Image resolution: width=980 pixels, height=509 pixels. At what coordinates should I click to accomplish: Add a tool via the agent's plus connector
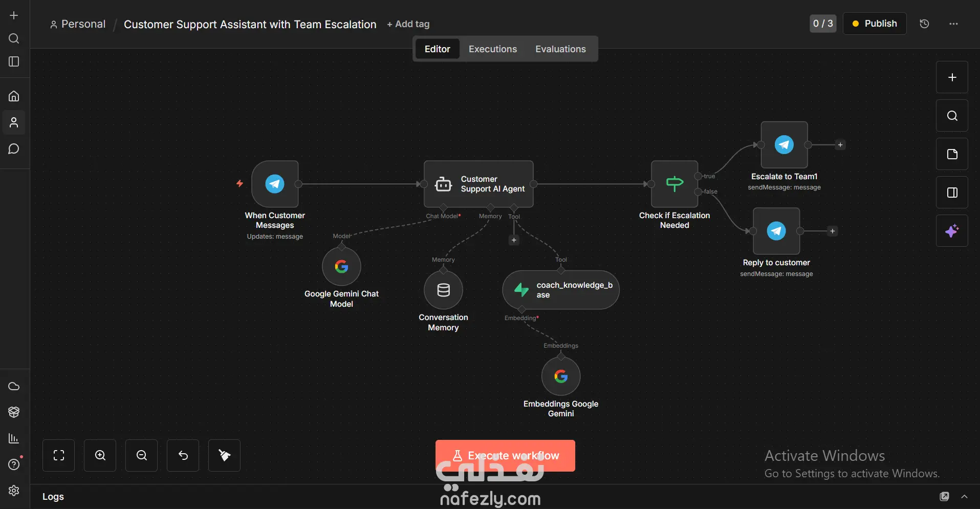(x=514, y=240)
